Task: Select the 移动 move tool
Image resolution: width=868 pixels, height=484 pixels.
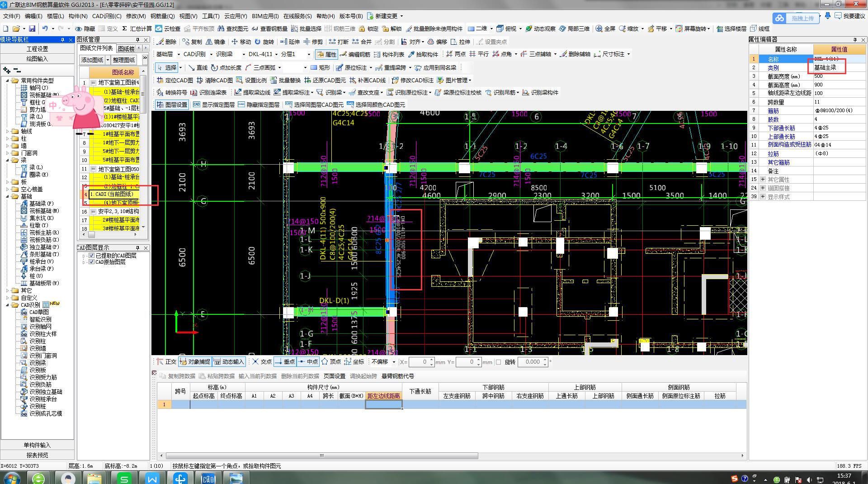Action: (x=241, y=42)
